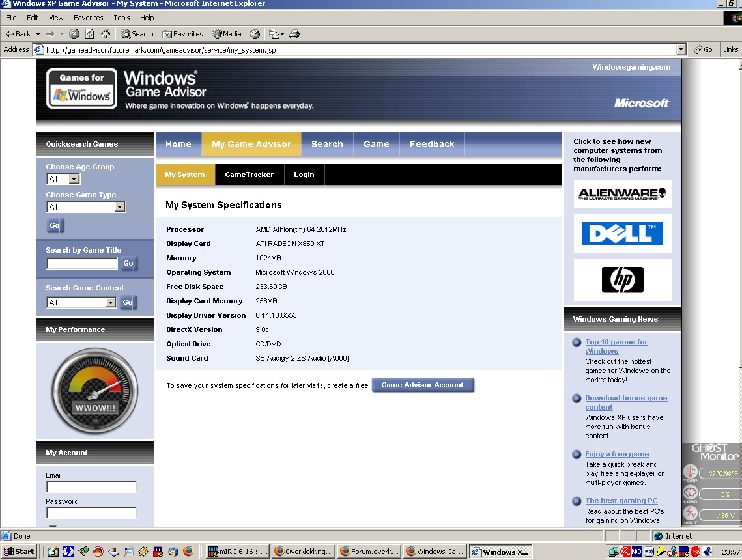Screen dimensions: 742x560
Task: Click the My Performance gauge
Action: click(x=94, y=391)
